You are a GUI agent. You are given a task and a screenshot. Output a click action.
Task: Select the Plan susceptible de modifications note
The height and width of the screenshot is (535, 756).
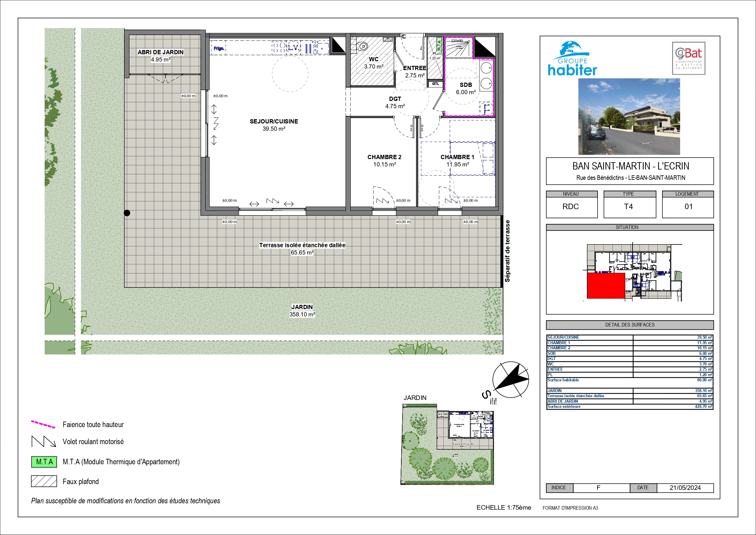pos(126,501)
